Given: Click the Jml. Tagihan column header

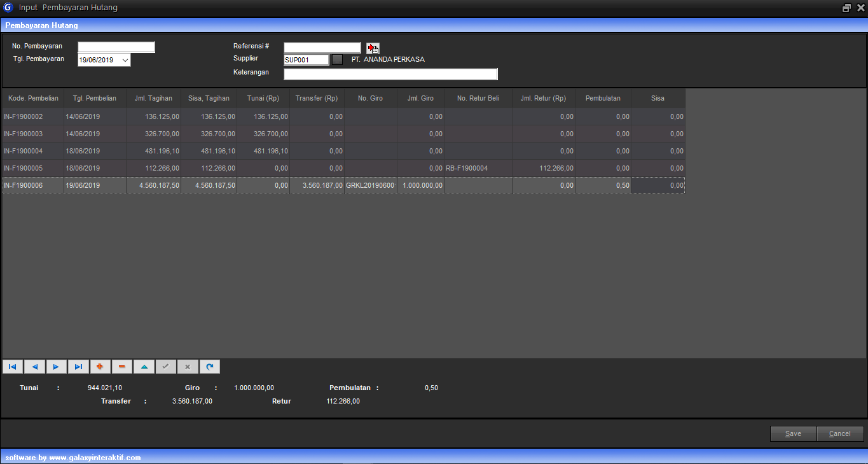Looking at the screenshot, I should click(x=153, y=98).
